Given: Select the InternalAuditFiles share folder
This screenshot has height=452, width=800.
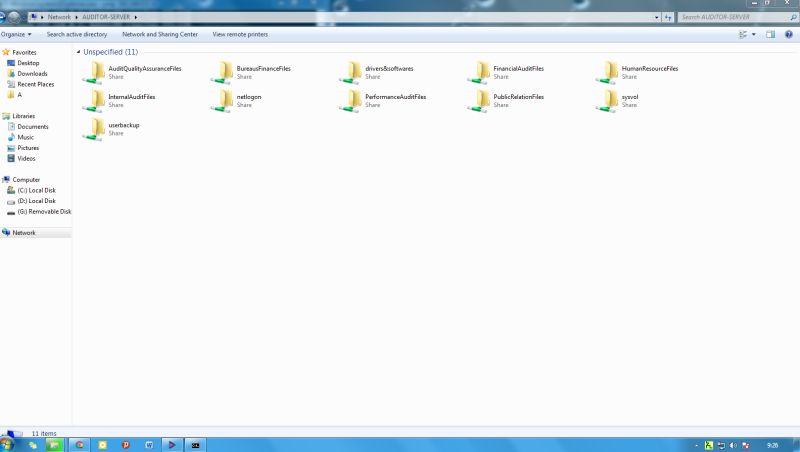Looking at the screenshot, I should click(x=118, y=101).
